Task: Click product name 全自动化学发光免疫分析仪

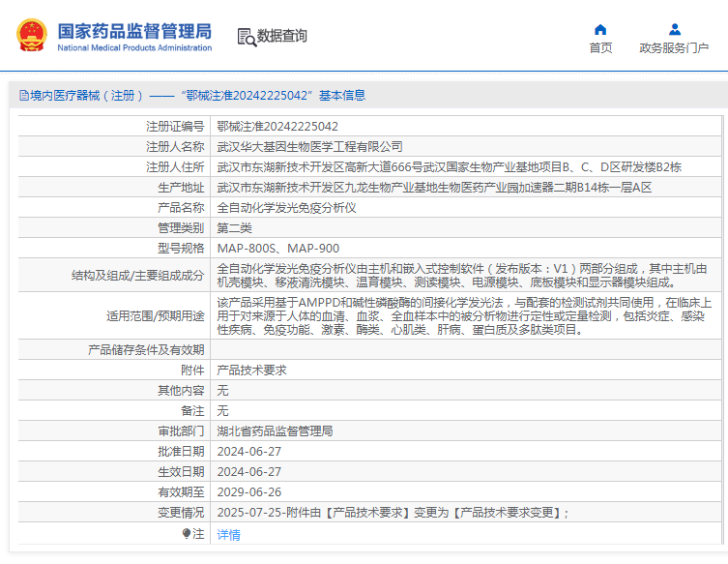Action: tap(286, 208)
